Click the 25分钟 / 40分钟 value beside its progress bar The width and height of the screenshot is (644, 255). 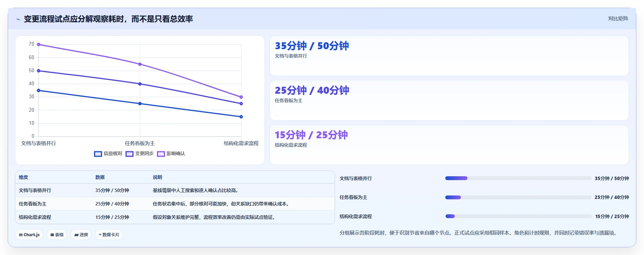pos(612,197)
